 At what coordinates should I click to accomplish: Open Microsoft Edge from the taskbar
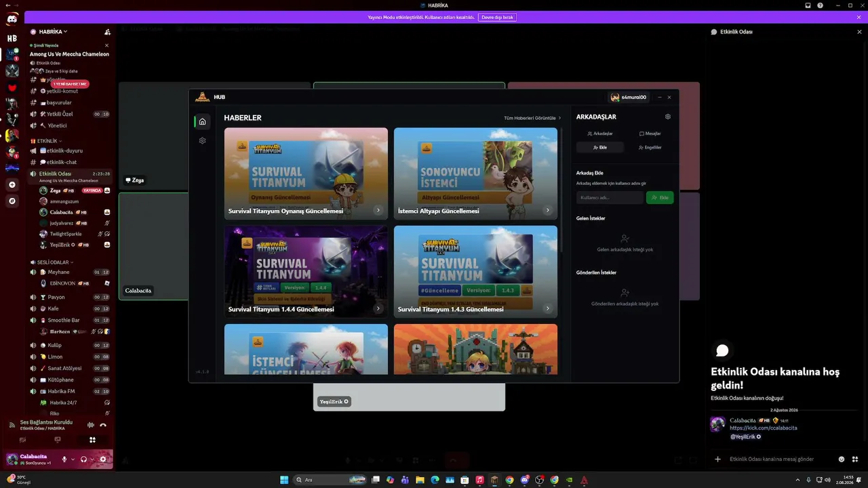tap(435, 480)
